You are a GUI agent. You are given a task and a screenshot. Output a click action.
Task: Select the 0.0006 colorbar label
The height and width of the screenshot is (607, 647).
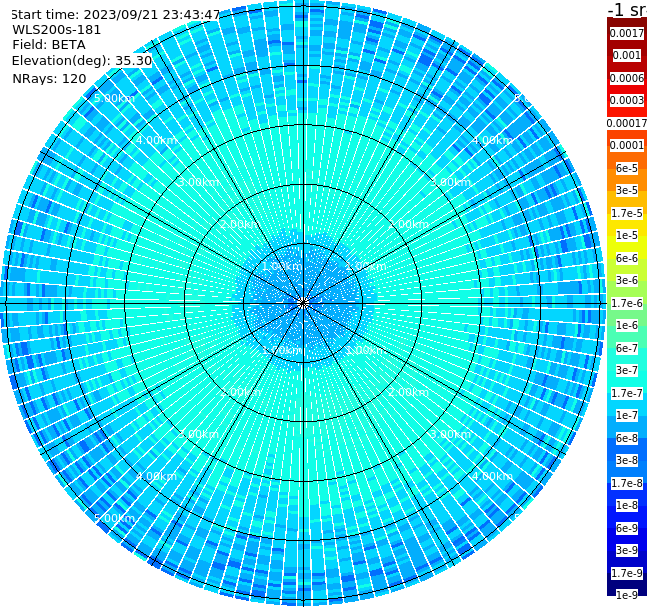click(627, 78)
